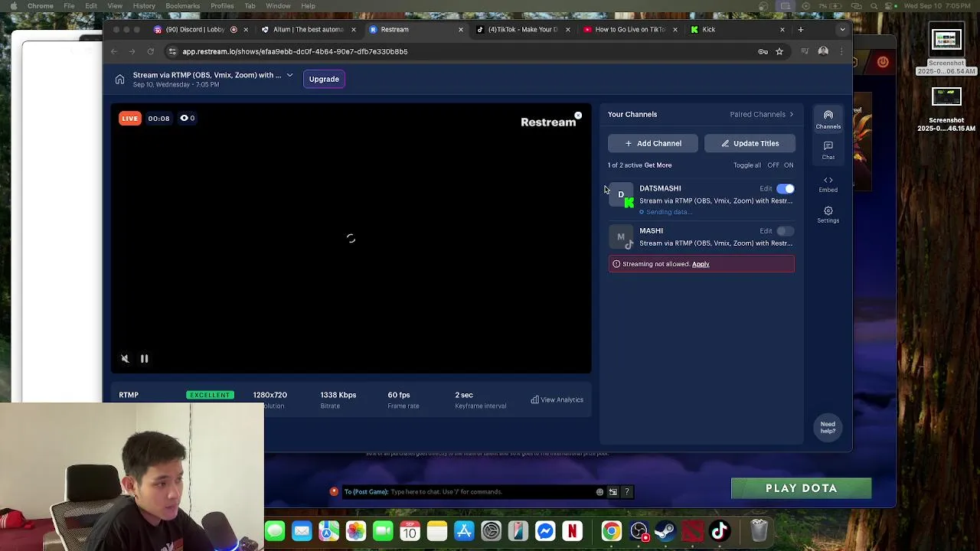
Task: Click the Upgrade button
Action: coord(324,79)
